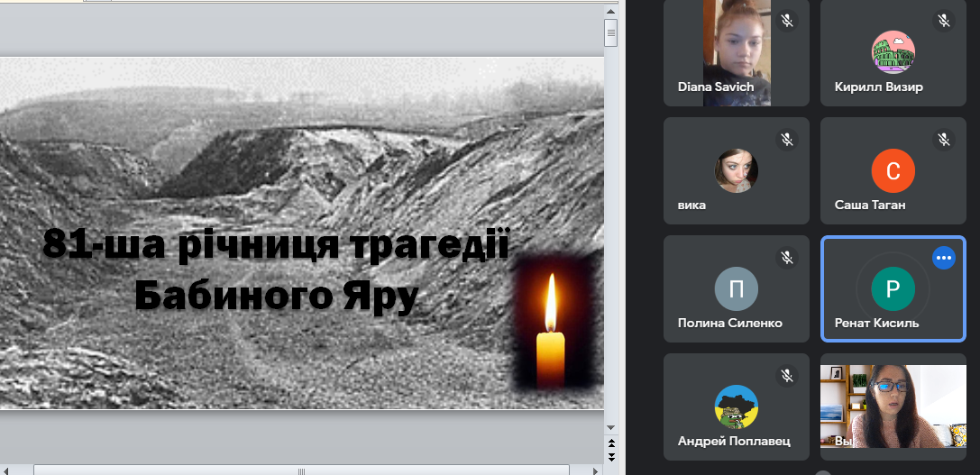Click the Ренат Кисиль name label
980x475 pixels.
coord(877,323)
